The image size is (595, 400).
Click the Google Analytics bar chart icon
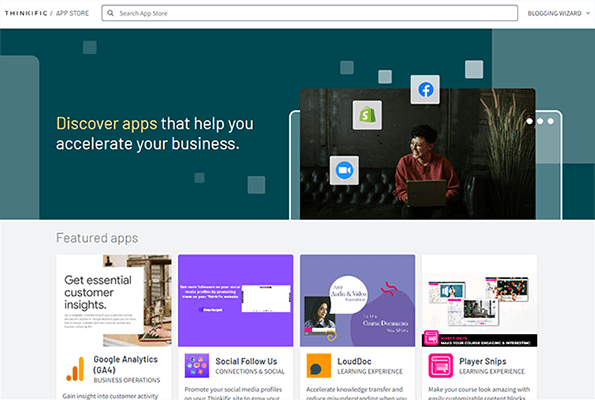click(75, 369)
